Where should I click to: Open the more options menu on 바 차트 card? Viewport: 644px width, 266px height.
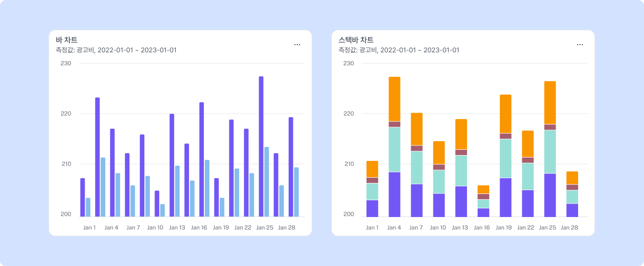pos(297,45)
